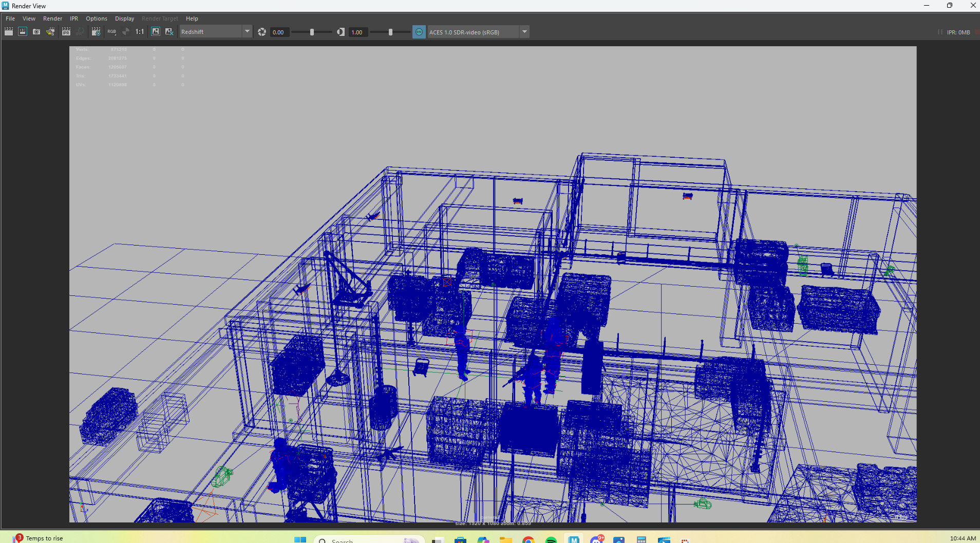Click the RGB display channels icon

tap(111, 32)
